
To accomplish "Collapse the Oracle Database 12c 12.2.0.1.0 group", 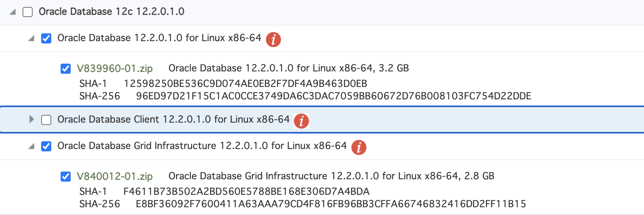I will click(13, 12).
